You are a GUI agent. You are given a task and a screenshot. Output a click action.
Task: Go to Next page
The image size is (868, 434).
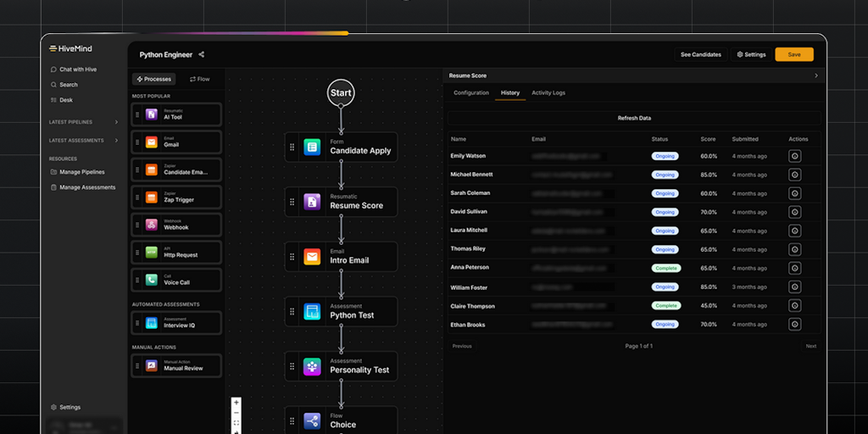pyautogui.click(x=811, y=347)
